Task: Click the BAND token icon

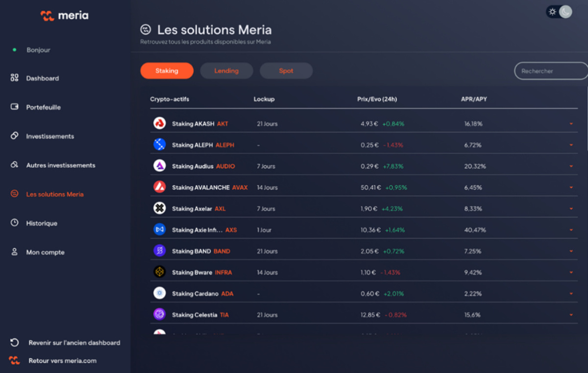Action: pyautogui.click(x=159, y=251)
